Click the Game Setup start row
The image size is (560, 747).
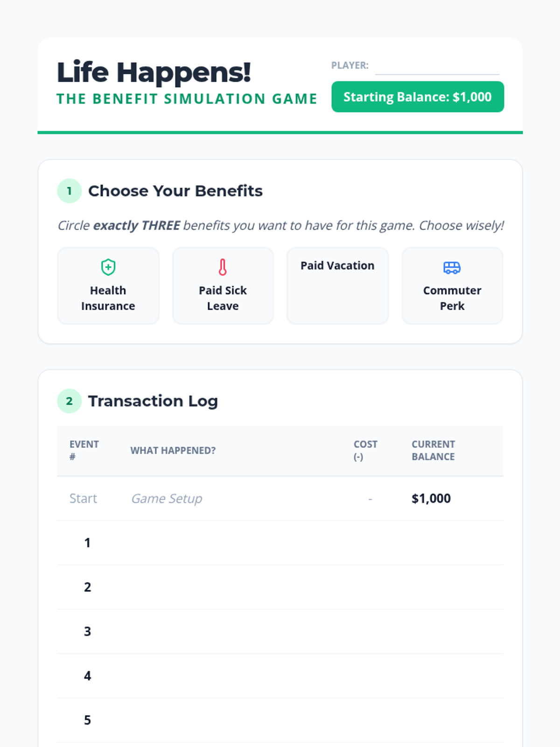(167, 499)
